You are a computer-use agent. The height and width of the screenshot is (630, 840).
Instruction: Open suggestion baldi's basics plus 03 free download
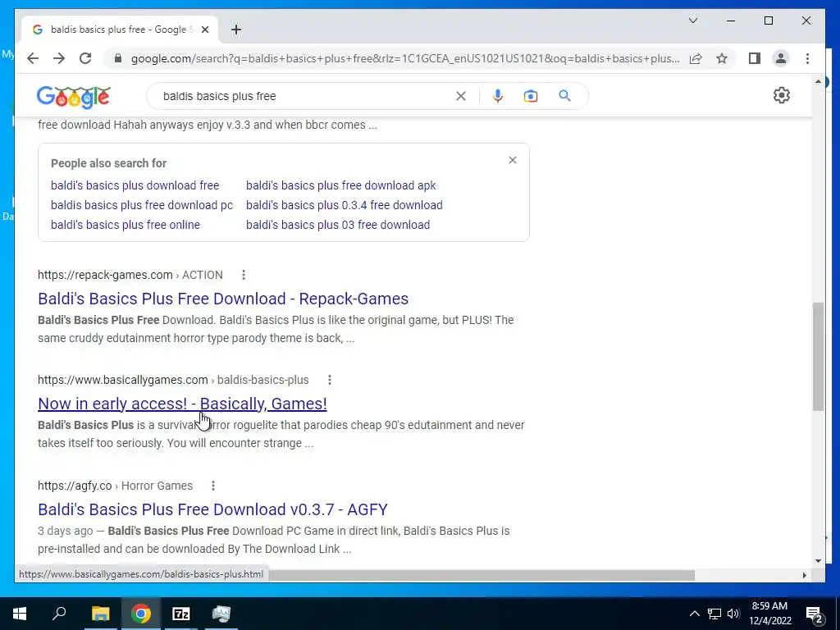click(x=338, y=225)
